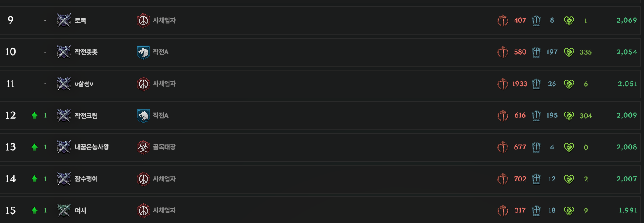The height and width of the screenshot is (223, 644).
Task: Select the biohazard guild emblem of 골목대장
Action: click(x=143, y=147)
